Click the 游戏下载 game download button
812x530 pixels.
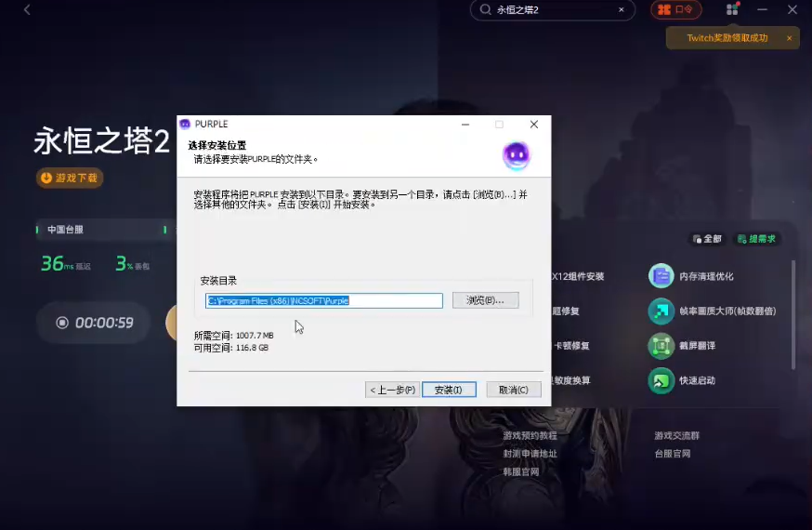[x=70, y=178]
